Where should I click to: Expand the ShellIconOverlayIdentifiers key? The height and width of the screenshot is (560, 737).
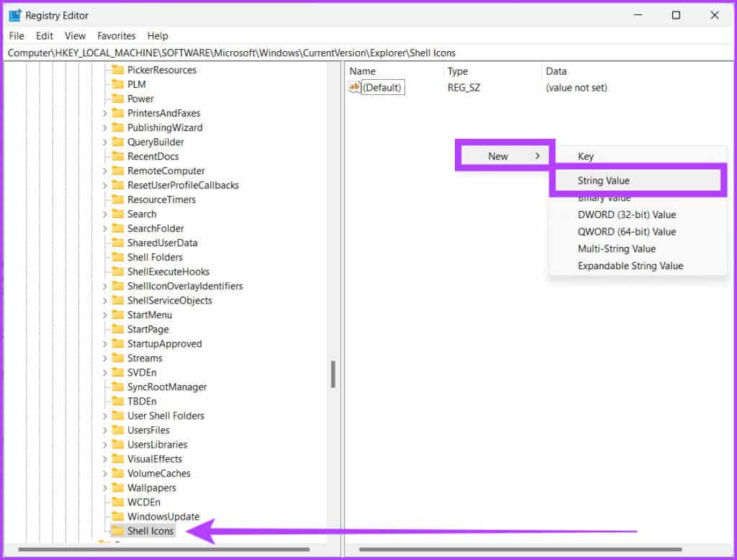pos(105,286)
